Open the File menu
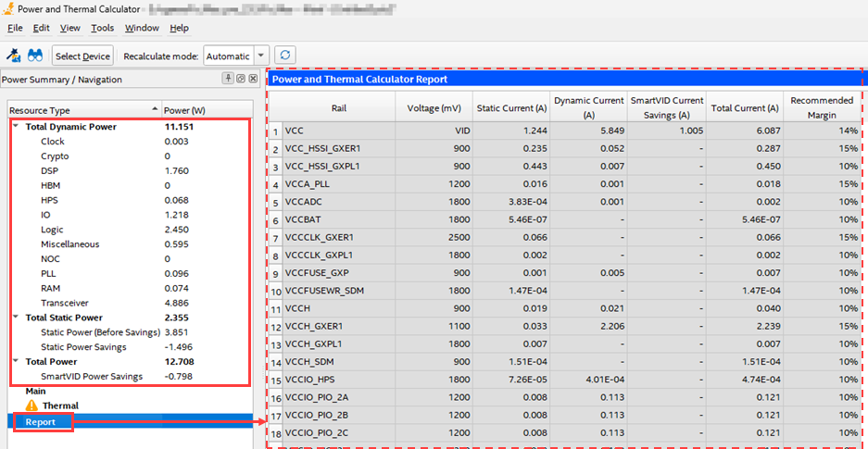Image resolution: width=868 pixels, height=449 pixels. pos(15,28)
